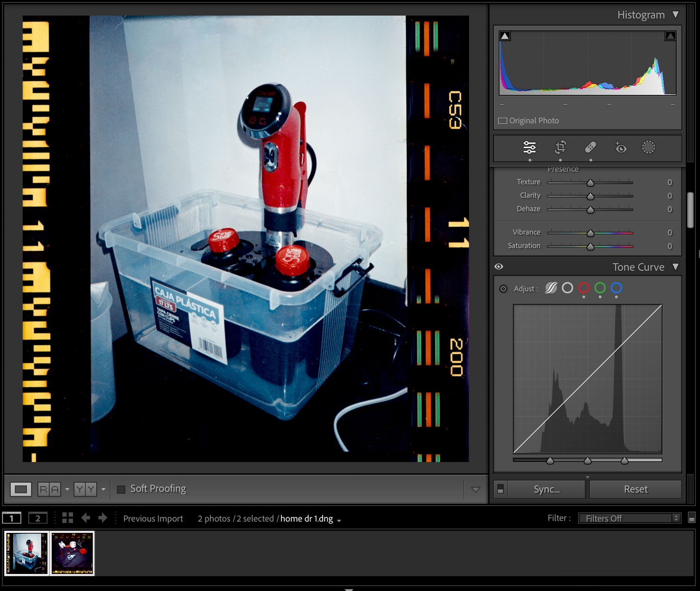
Task: Collapse the Histogram panel
Action: point(675,15)
